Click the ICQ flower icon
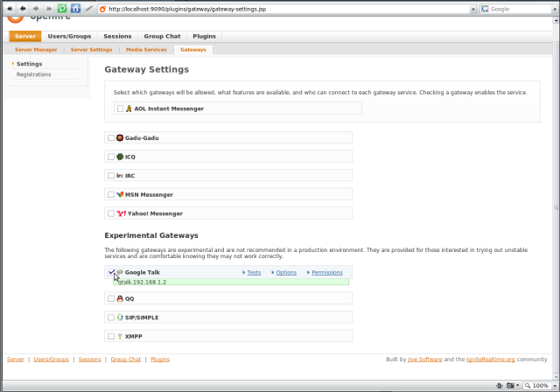The width and height of the screenshot is (560, 392). click(120, 157)
